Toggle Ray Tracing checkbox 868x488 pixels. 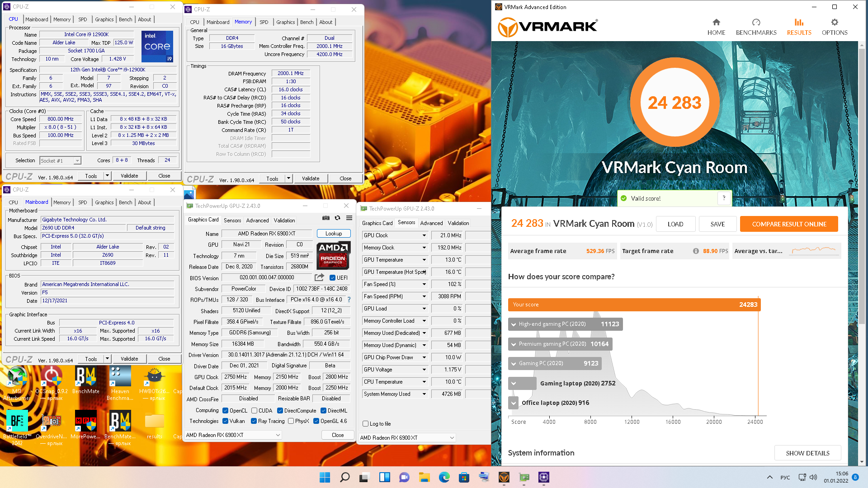254,421
